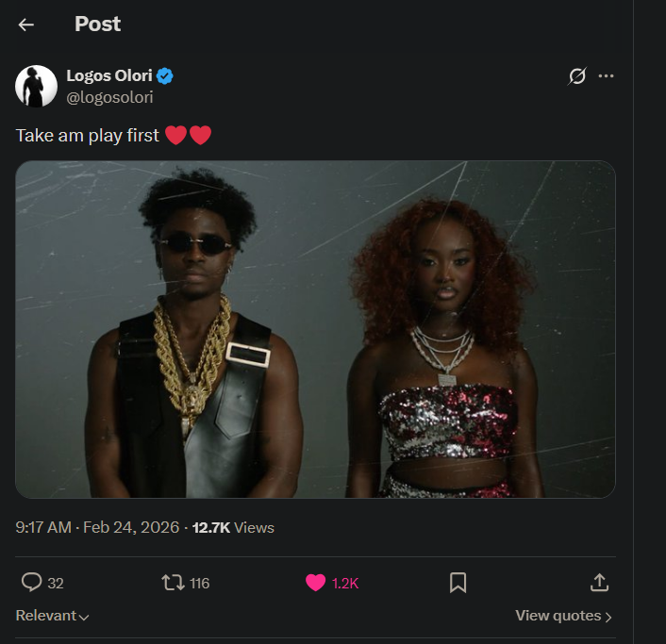Open the post's attached photo
This screenshot has height=644, width=666.
[x=315, y=329]
